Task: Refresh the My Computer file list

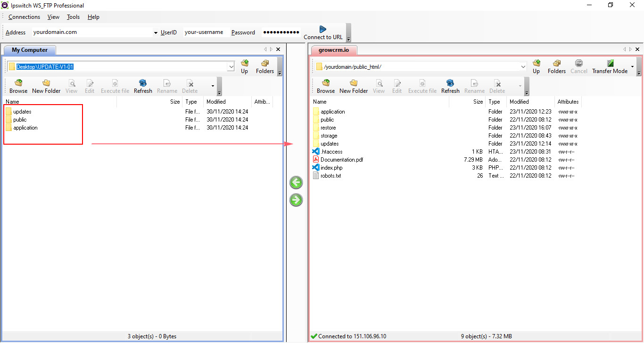Action: click(143, 86)
